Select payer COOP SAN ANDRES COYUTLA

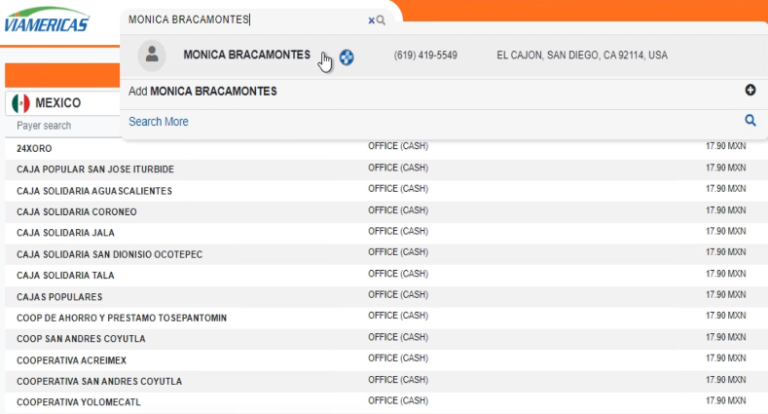(81, 339)
